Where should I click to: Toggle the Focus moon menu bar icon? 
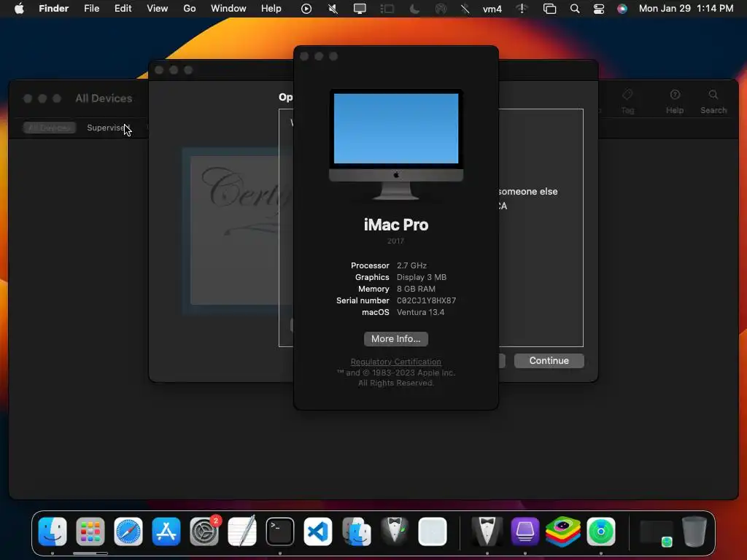[x=414, y=9]
